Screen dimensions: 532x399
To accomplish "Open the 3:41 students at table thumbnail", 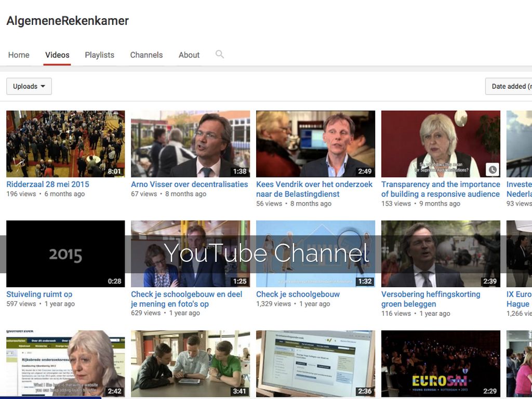I will click(190, 364).
